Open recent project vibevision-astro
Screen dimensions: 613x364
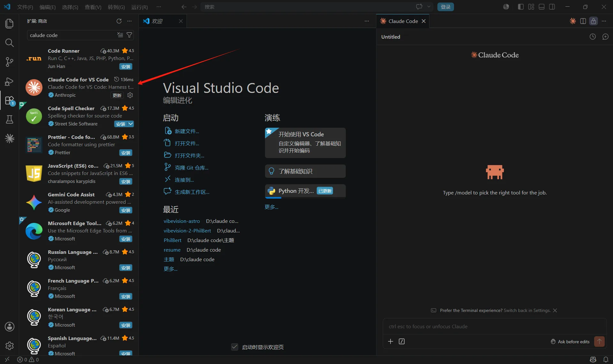[x=182, y=221]
